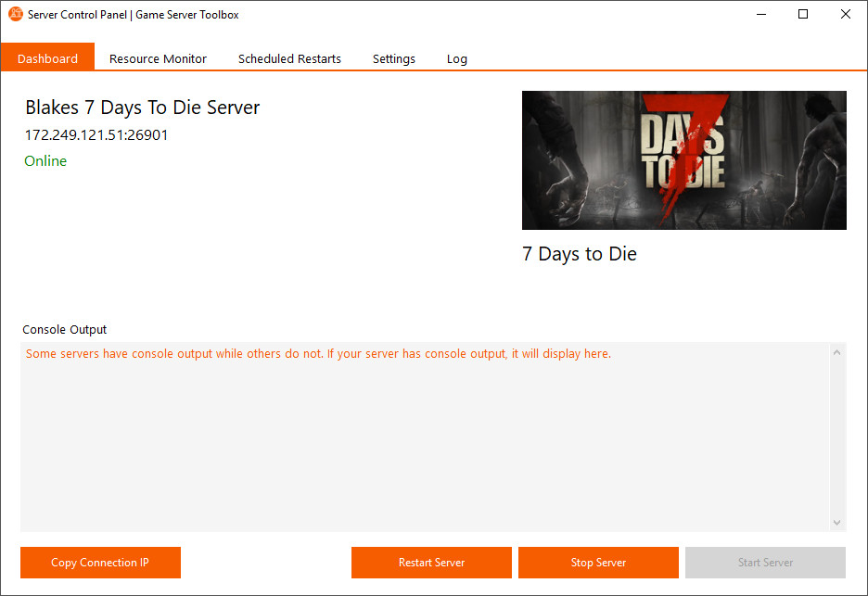This screenshot has width=868, height=596.
Task: Click the 7 Days to Die banner image
Action: [684, 159]
